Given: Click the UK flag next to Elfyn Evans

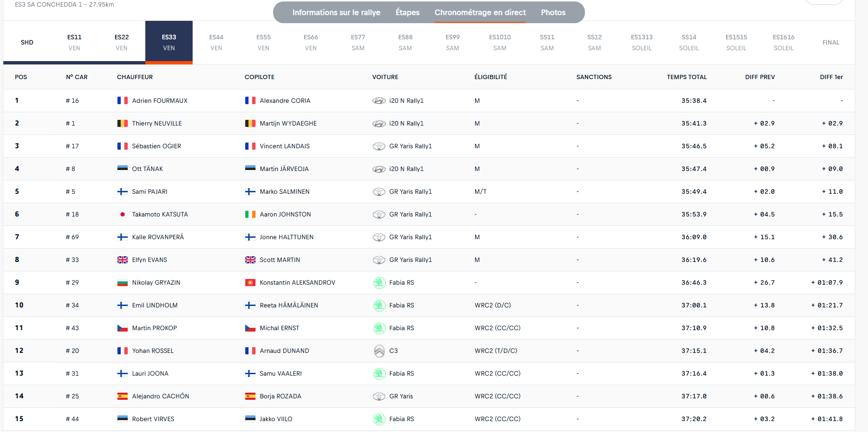Looking at the screenshot, I should (x=123, y=260).
